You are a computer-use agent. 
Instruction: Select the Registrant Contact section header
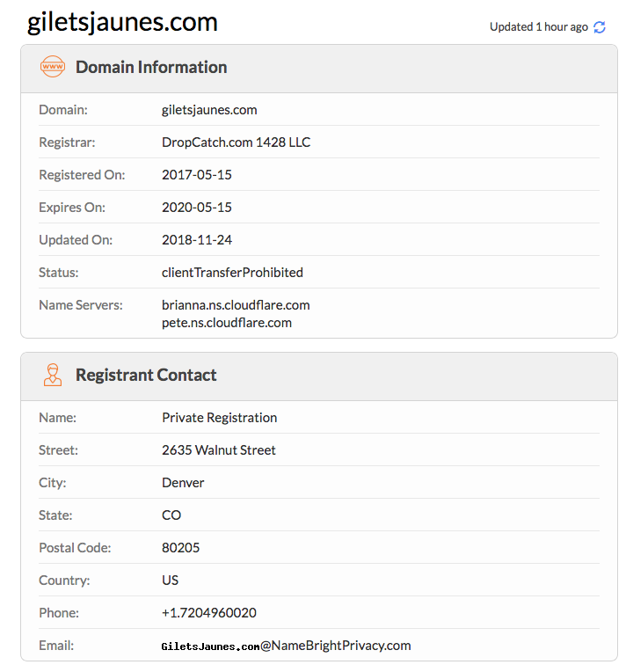point(146,376)
